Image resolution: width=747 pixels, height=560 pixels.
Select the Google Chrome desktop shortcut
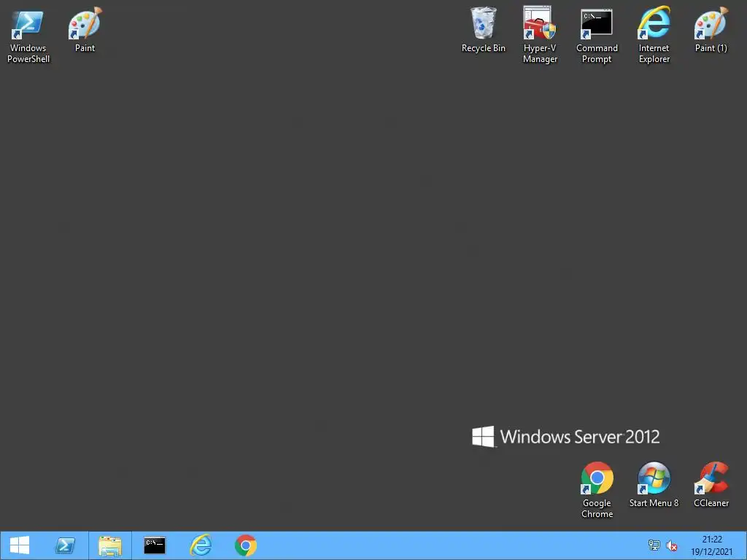pos(597,490)
